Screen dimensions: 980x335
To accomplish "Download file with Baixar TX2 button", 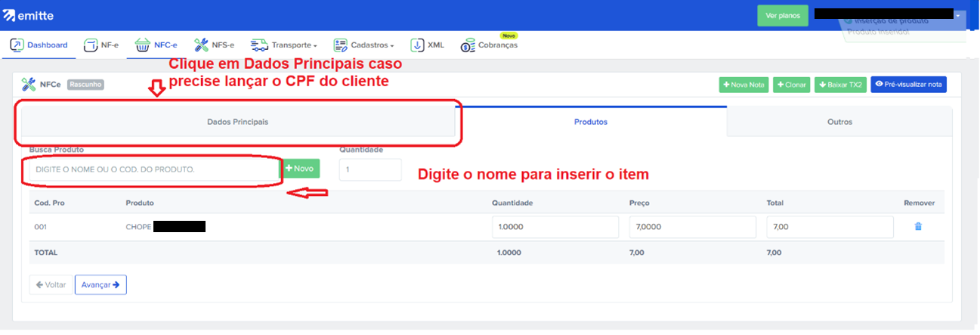I will click(840, 85).
